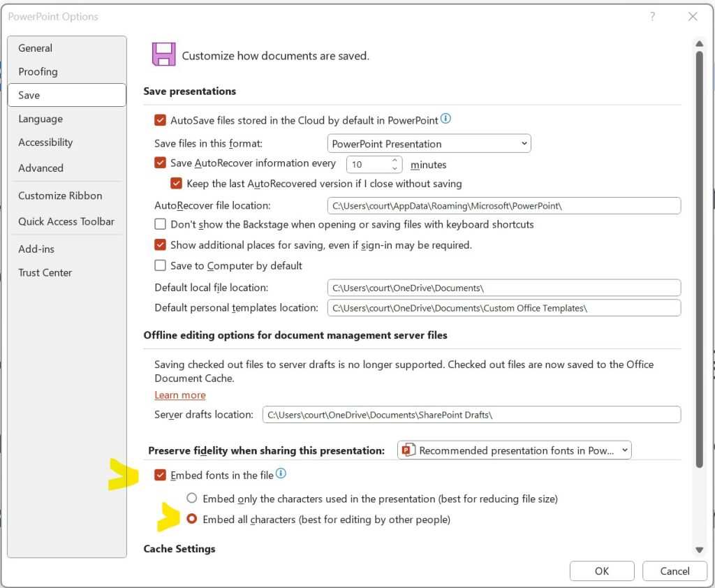Click the info icon beside AutoSave option

coord(445,119)
